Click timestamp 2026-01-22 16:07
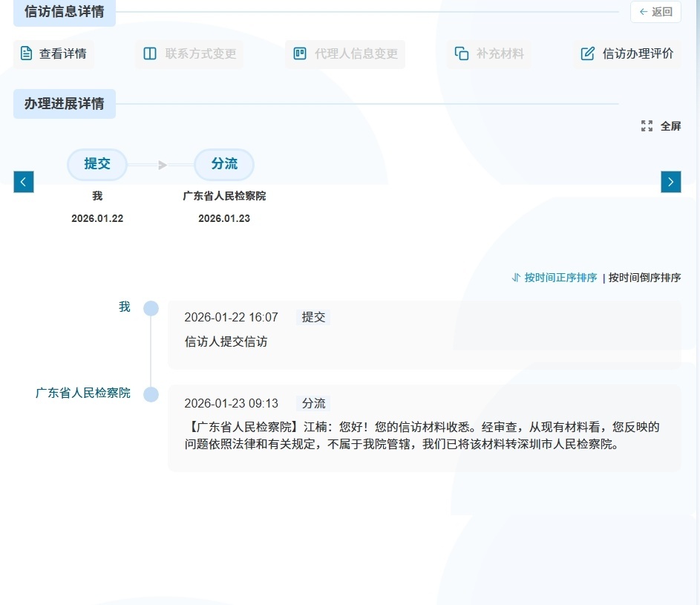Viewport: 700px width, 605px height. [232, 317]
